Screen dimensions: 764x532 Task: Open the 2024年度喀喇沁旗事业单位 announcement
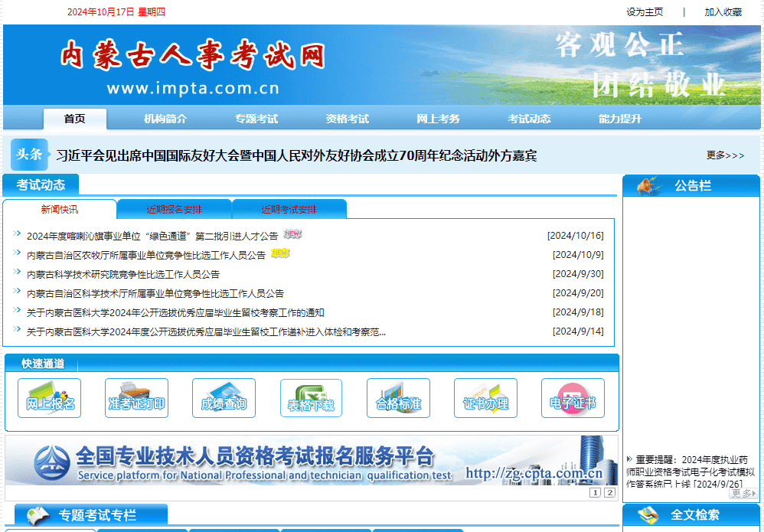click(x=152, y=236)
